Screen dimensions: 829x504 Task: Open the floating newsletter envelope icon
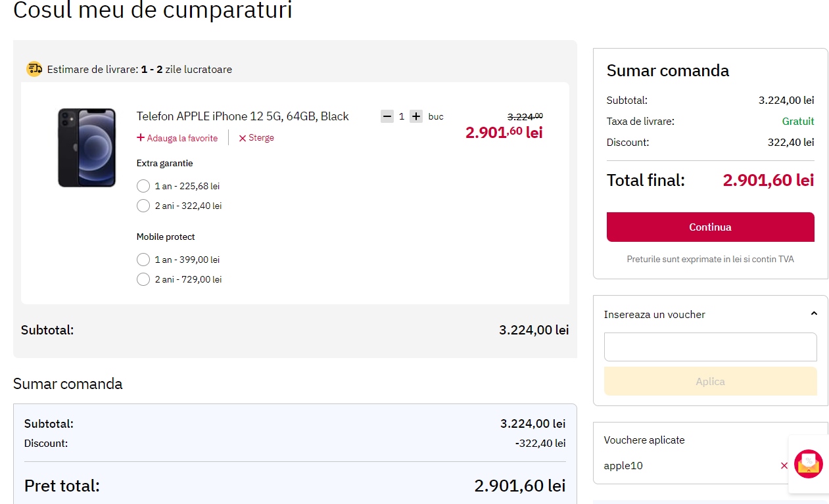click(x=809, y=464)
